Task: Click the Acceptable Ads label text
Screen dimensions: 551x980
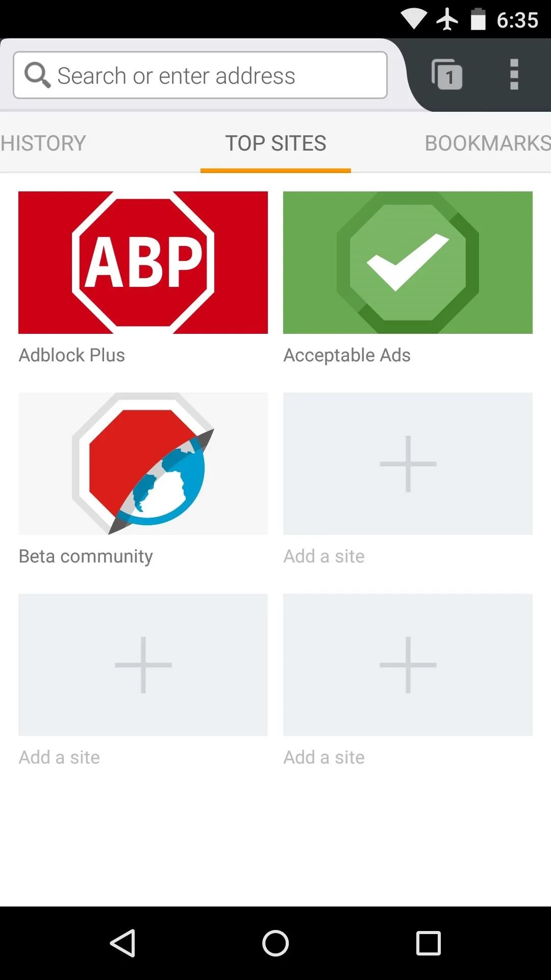Action: click(x=347, y=356)
